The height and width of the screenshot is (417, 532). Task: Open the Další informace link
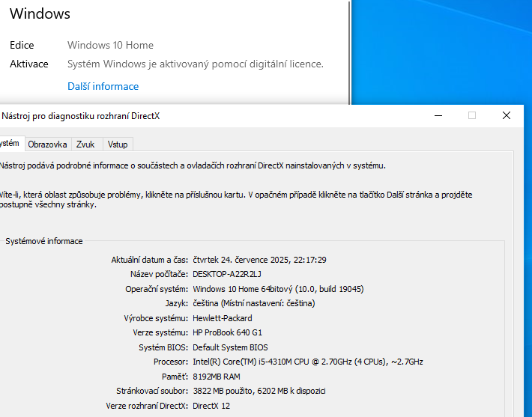(103, 86)
